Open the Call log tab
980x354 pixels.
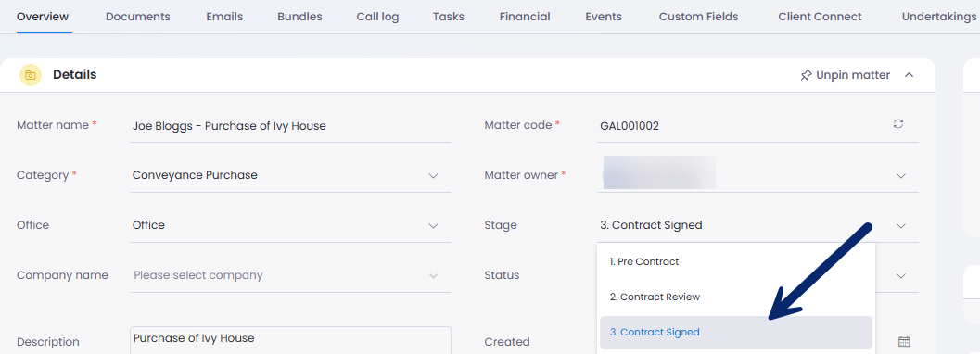pyautogui.click(x=377, y=17)
